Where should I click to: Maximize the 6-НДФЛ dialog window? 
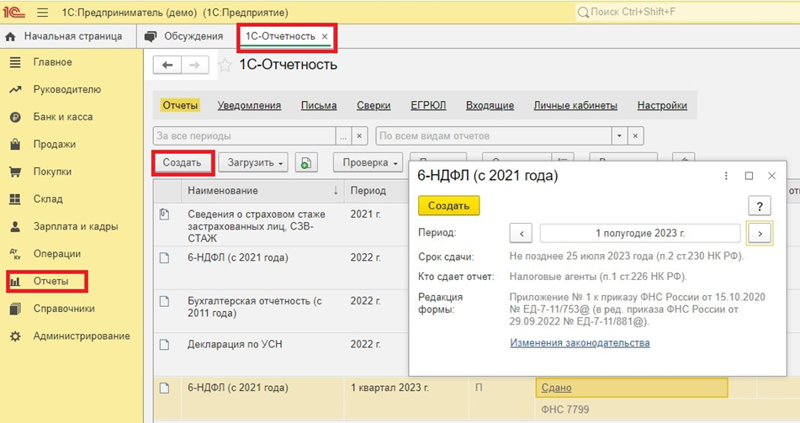tap(749, 176)
